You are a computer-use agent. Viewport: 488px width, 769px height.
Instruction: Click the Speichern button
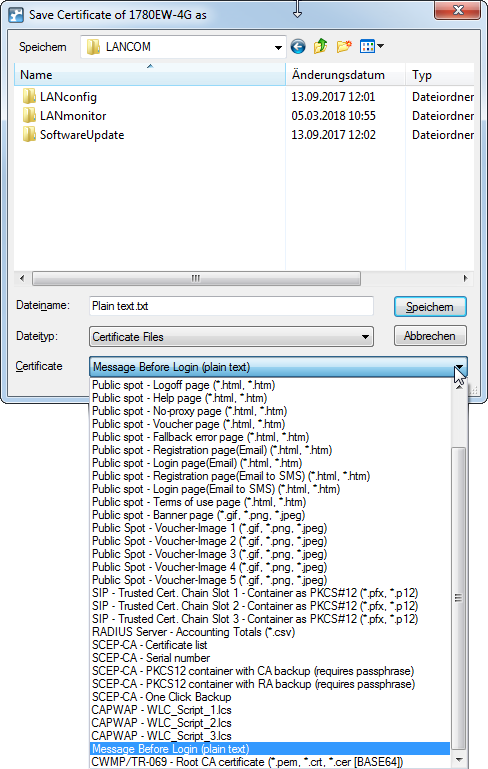point(430,307)
